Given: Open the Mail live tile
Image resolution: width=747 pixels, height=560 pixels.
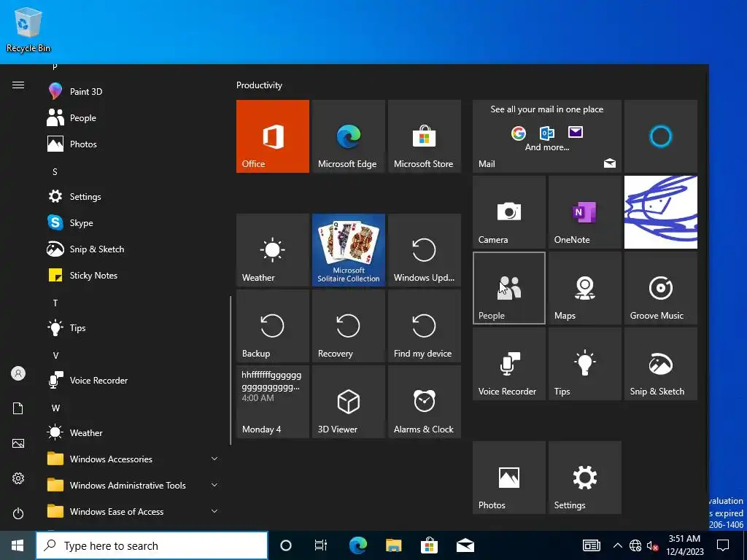Looking at the screenshot, I should pyautogui.click(x=547, y=136).
